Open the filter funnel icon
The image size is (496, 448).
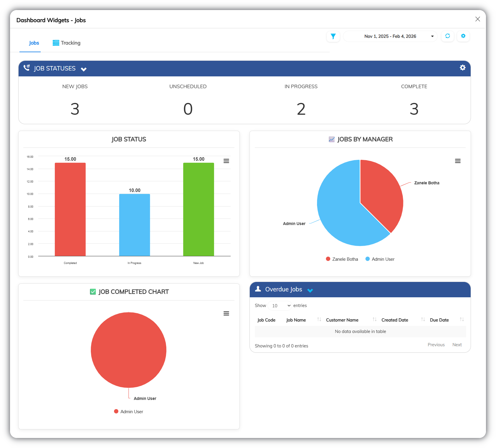(x=333, y=36)
